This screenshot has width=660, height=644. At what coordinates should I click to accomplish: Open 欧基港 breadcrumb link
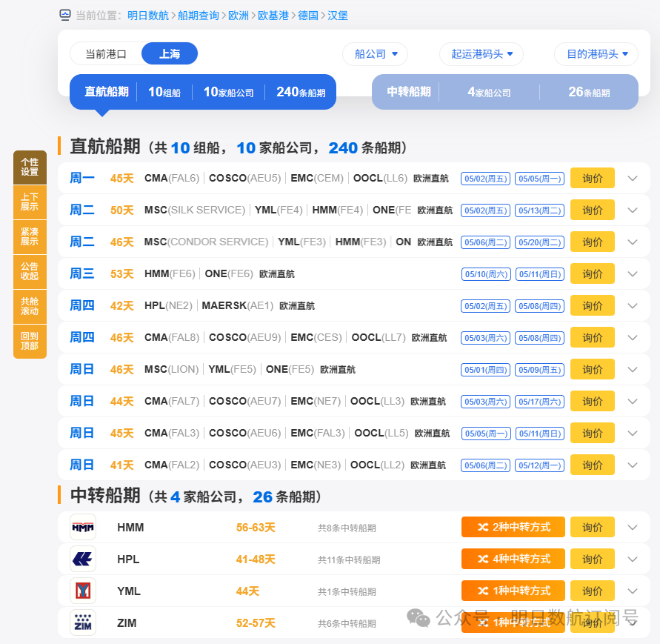click(273, 16)
